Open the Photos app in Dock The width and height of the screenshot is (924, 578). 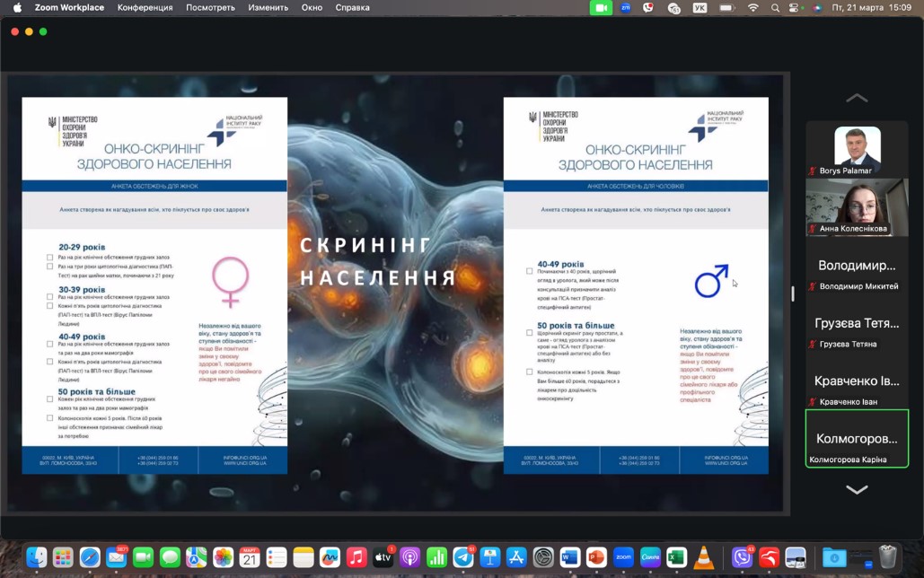223,556
